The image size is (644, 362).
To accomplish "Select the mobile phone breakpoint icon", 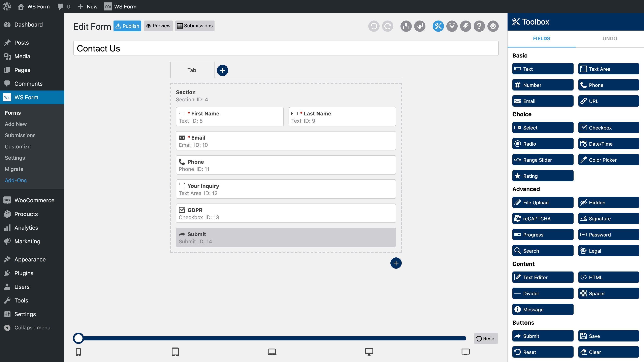I will click(78, 352).
